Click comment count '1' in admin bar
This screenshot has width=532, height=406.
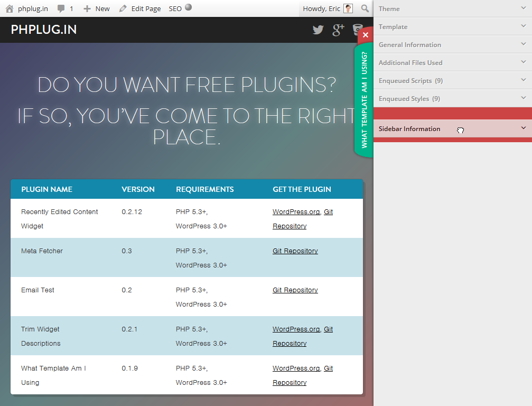(71, 9)
